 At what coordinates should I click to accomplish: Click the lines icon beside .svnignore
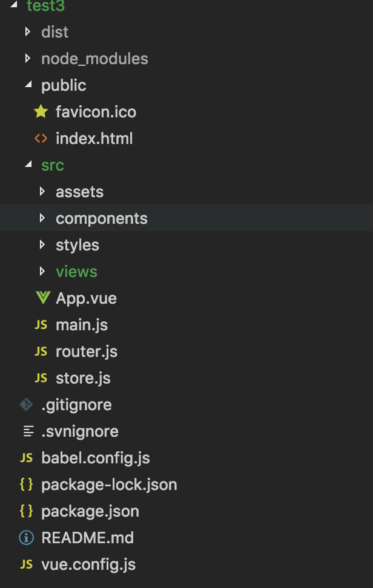27,431
